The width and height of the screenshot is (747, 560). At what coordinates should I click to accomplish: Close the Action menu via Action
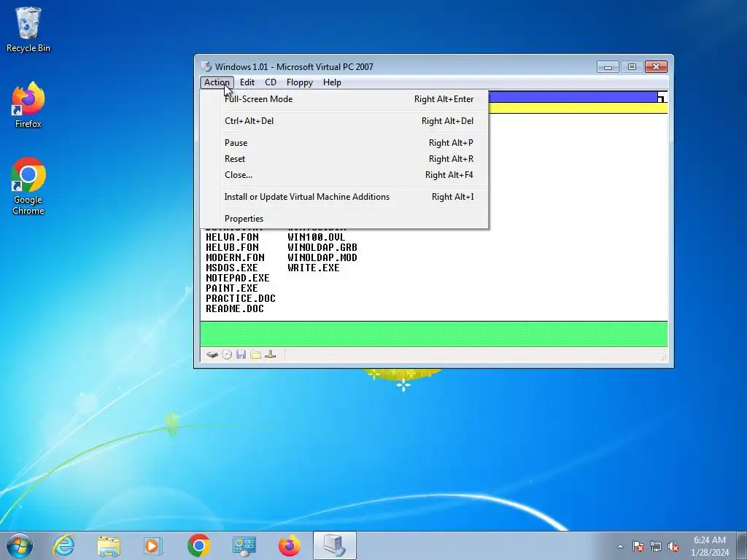pyautogui.click(x=217, y=82)
